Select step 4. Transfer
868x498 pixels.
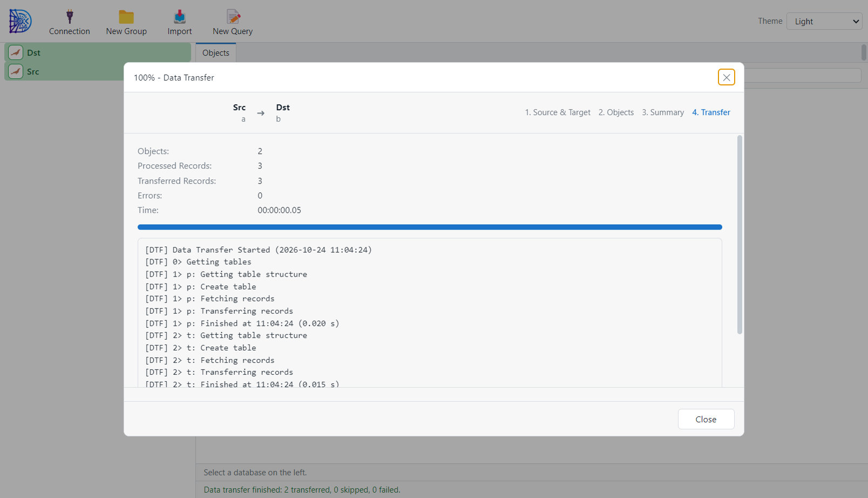[x=711, y=112]
